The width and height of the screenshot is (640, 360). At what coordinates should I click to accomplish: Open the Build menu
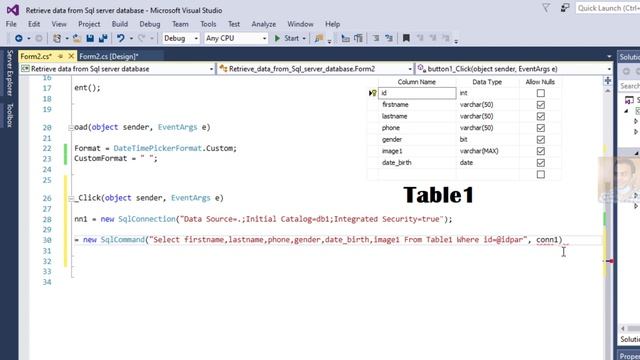(120, 24)
